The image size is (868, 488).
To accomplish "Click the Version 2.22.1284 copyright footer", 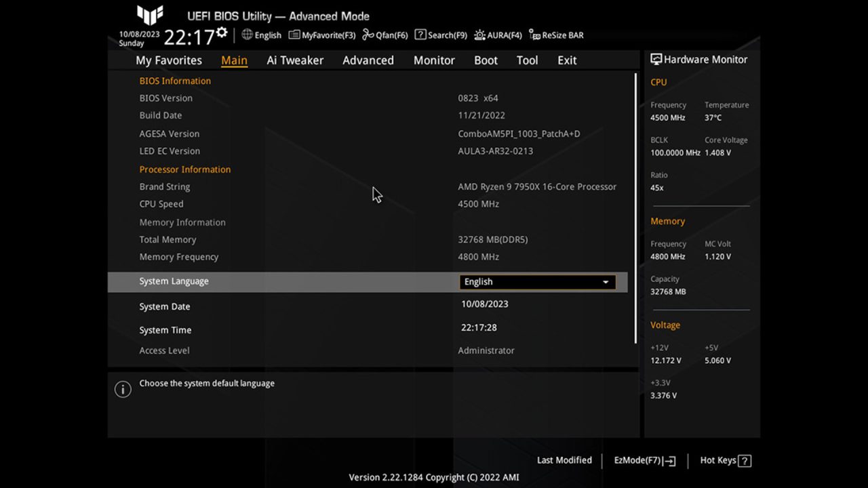I will tap(434, 478).
